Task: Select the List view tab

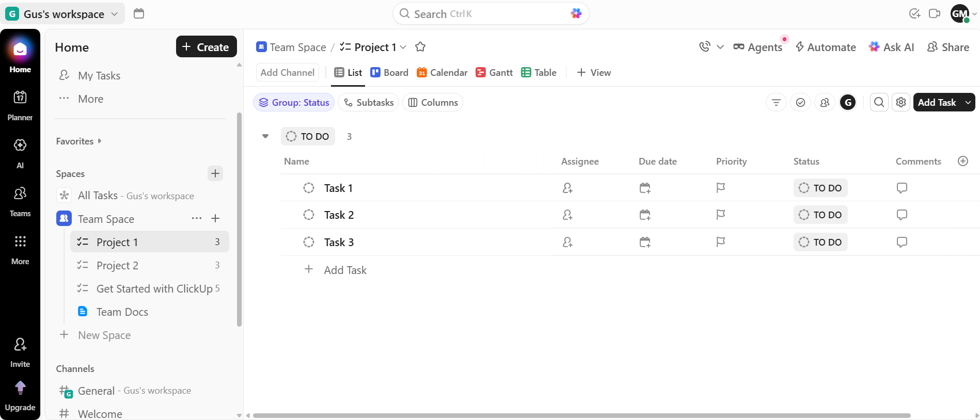Action: click(x=348, y=73)
